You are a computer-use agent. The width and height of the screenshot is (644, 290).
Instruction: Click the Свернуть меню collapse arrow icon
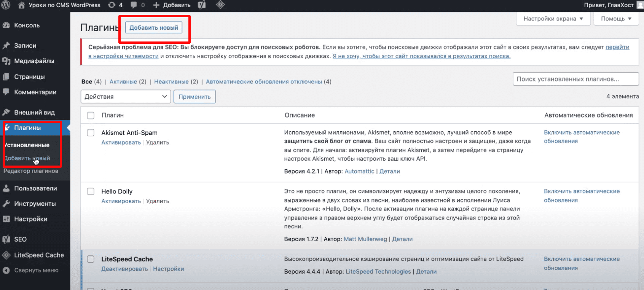(6, 270)
